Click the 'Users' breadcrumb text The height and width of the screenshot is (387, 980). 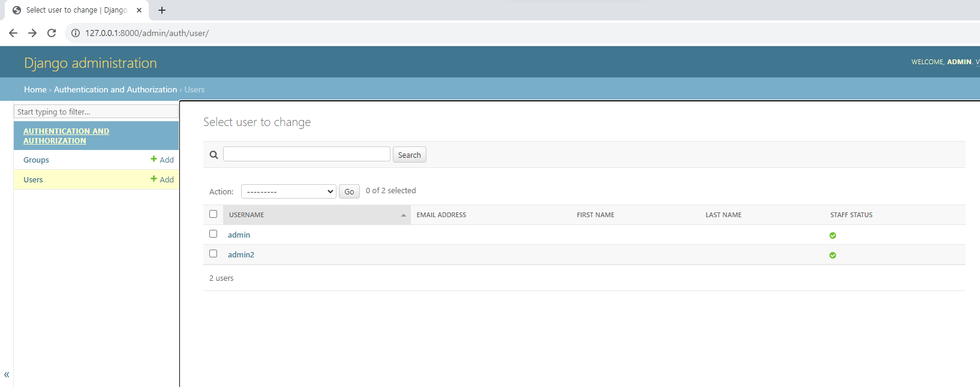pyautogui.click(x=194, y=89)
